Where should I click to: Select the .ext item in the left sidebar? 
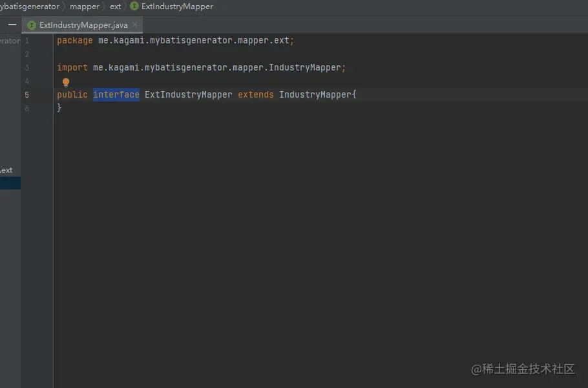tap(6, 170)
